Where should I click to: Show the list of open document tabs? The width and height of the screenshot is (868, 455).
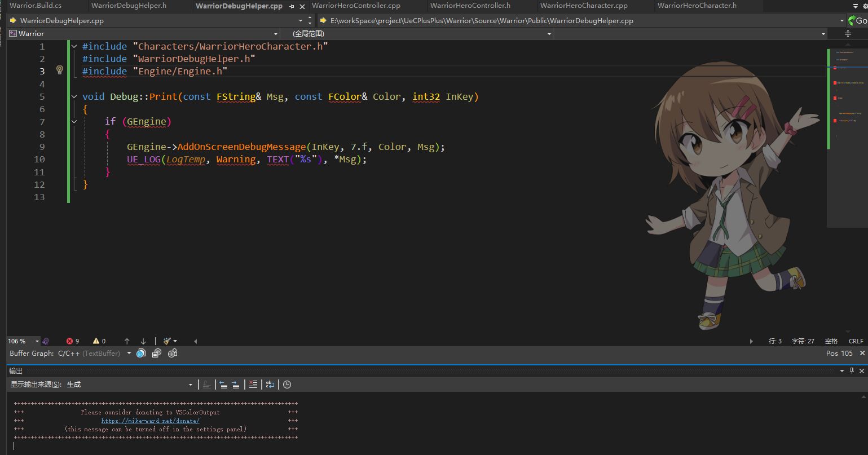click(857, 6)
